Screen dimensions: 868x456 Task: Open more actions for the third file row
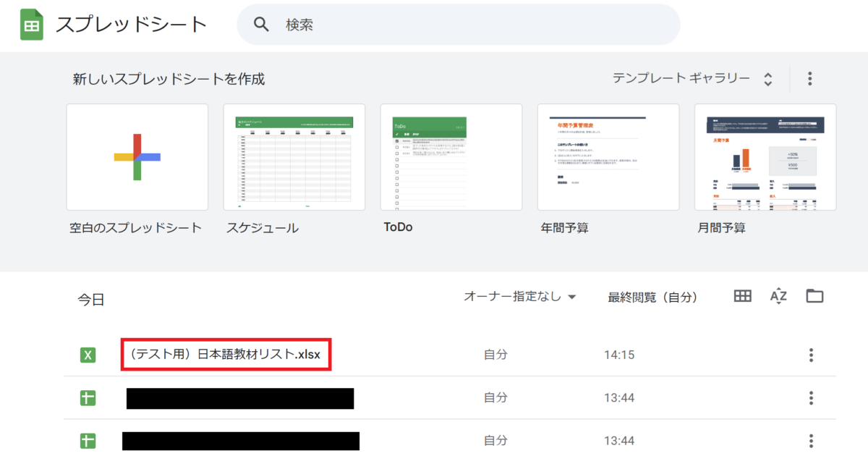pyautogui.click(x=811, y=441)
